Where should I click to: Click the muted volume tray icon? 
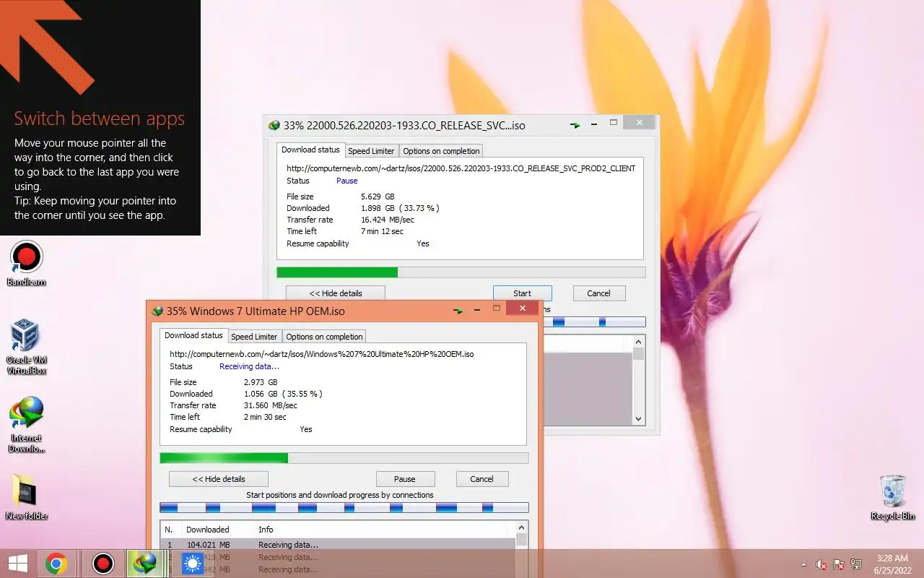point(821,564)
